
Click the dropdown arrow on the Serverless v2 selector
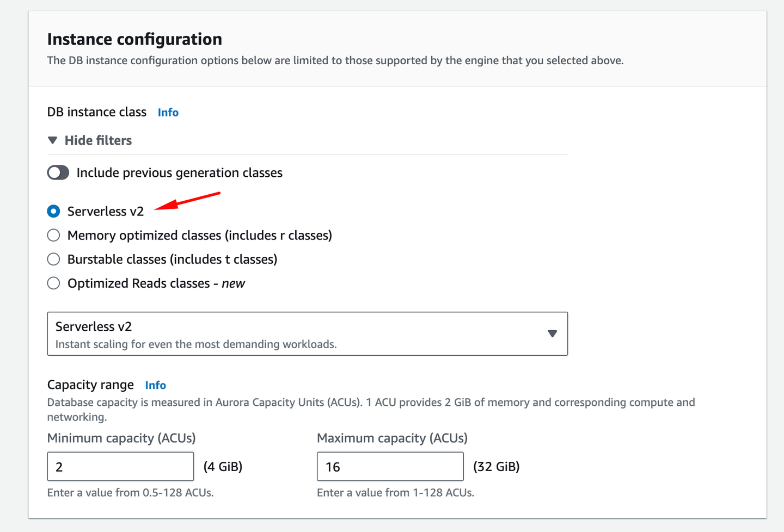point(552,333)
